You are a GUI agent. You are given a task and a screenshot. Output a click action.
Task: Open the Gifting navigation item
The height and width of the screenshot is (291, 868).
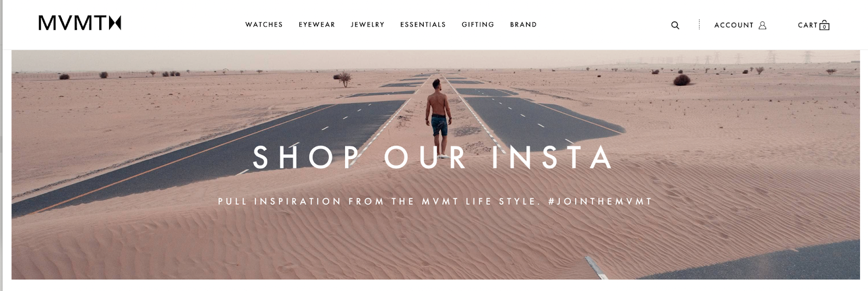[478, 24]
